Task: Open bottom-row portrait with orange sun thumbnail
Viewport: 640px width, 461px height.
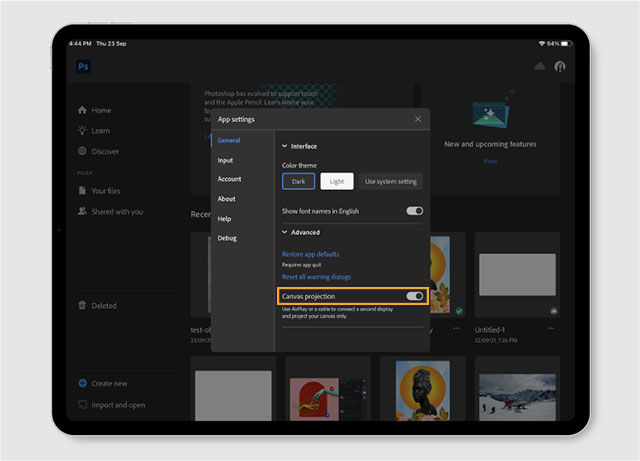Action: pos(423,390)
